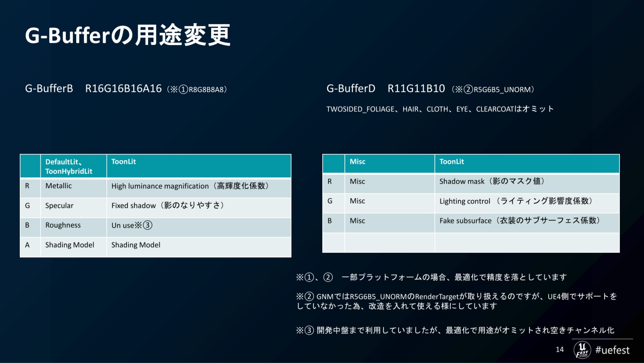Click the #uefest hashtag text
The height and width of the screenshot is (363, 644).
(612, 350)
